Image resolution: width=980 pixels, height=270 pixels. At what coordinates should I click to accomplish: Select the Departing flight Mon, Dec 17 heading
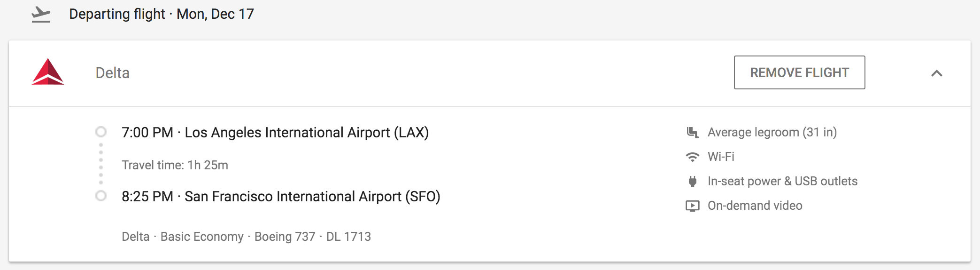click(x=161, y=14)
